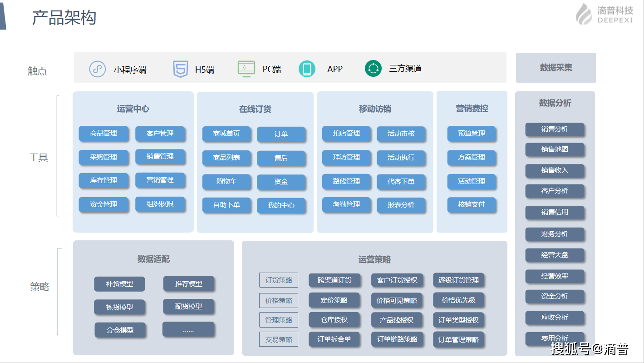The width and height of the screenshot is (644, 363).
Task: Click the 订货策略 outlined label
Action: coord(279,280)
